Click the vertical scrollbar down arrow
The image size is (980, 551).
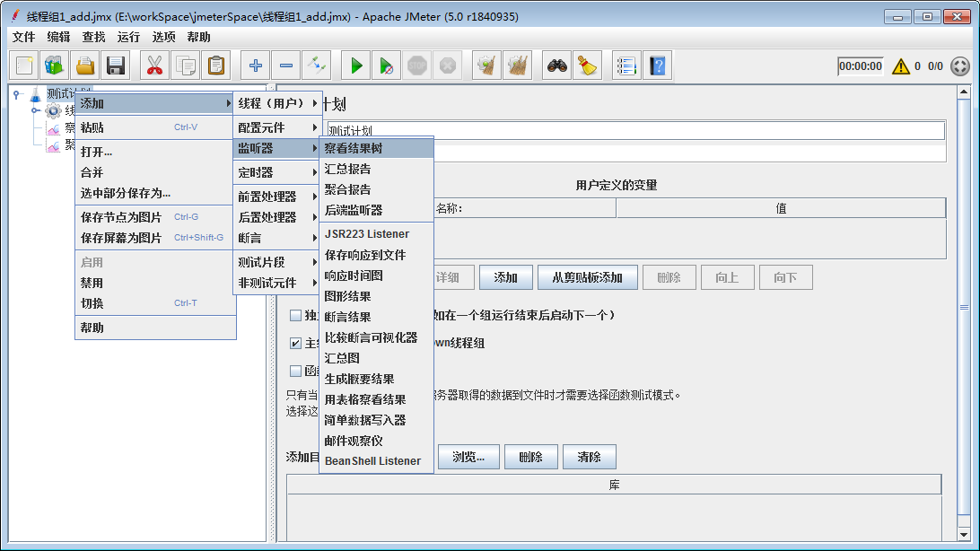pos(964,535)
